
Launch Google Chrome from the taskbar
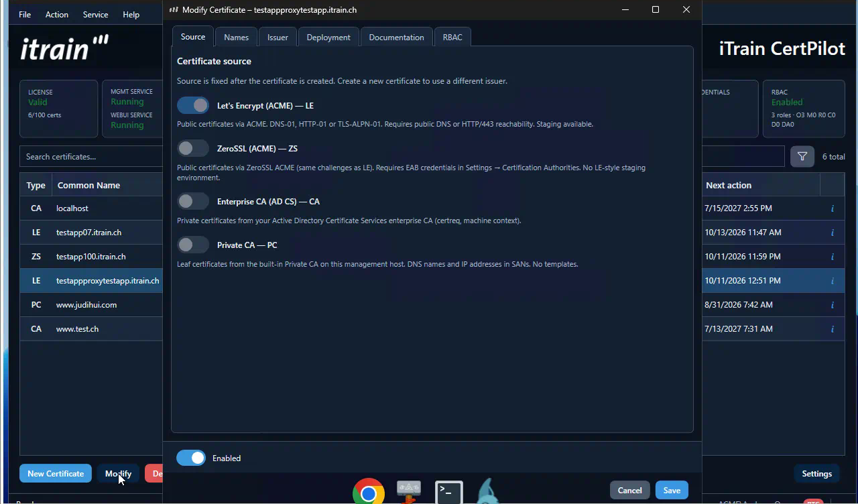click(x=368, y=492)
